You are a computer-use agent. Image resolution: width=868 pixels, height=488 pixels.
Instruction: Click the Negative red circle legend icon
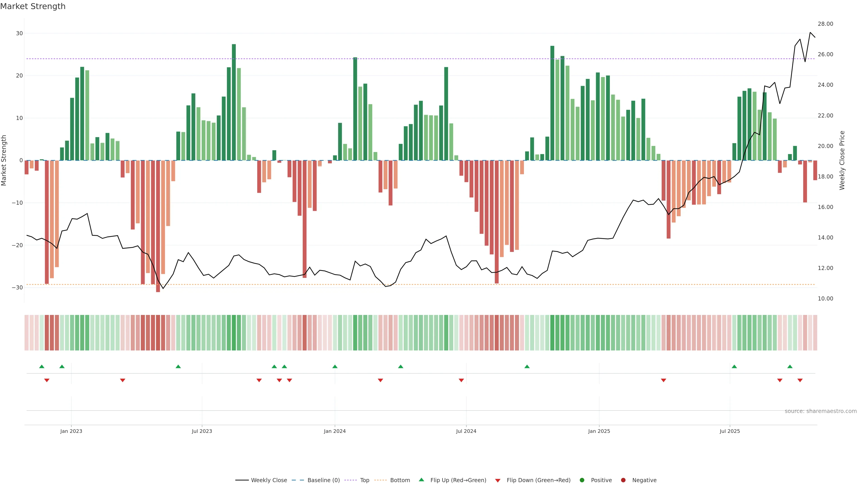coord(623,480)
